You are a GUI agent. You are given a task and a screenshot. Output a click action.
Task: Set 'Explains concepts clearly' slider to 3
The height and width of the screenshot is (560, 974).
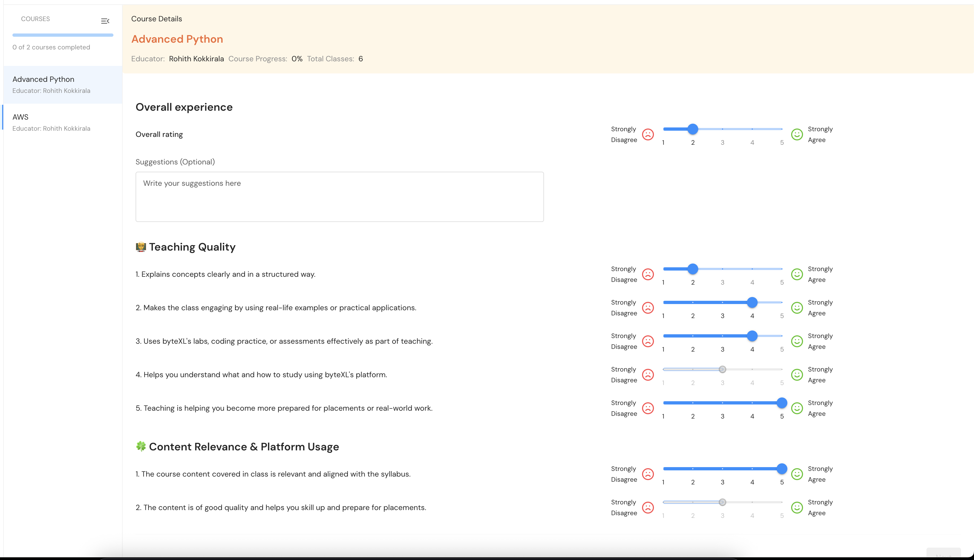pos(723,269)
